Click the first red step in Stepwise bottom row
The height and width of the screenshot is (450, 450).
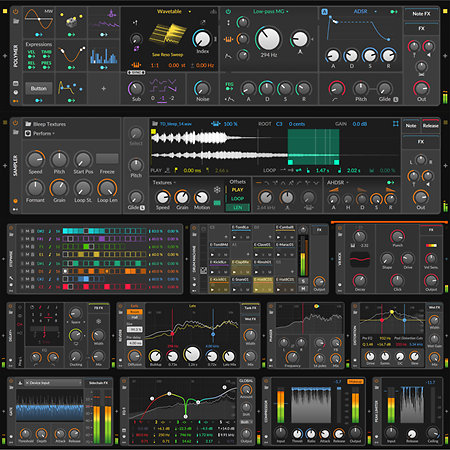[65, 287]
